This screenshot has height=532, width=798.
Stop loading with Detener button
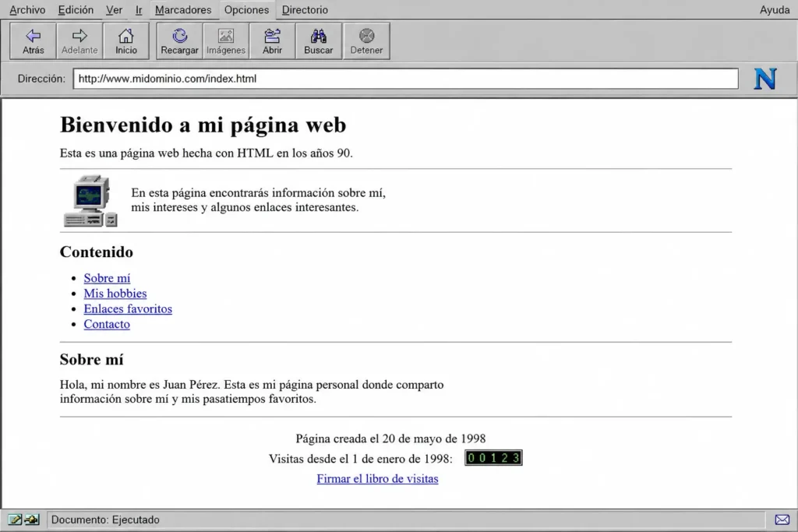click(366, 41)
